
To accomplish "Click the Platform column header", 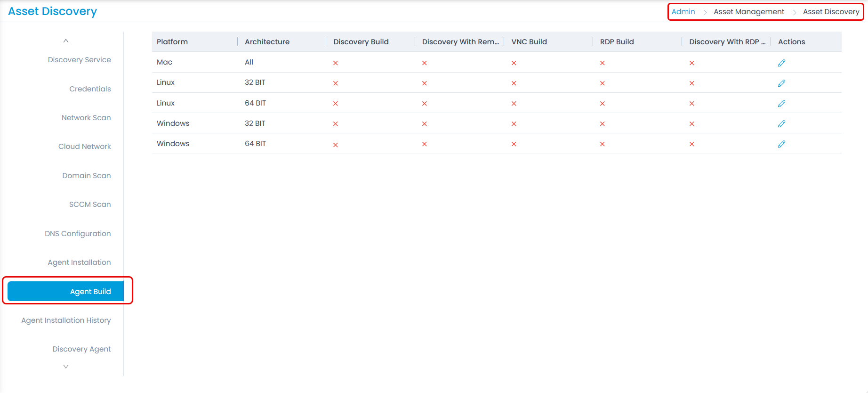I will coord(172,42).
